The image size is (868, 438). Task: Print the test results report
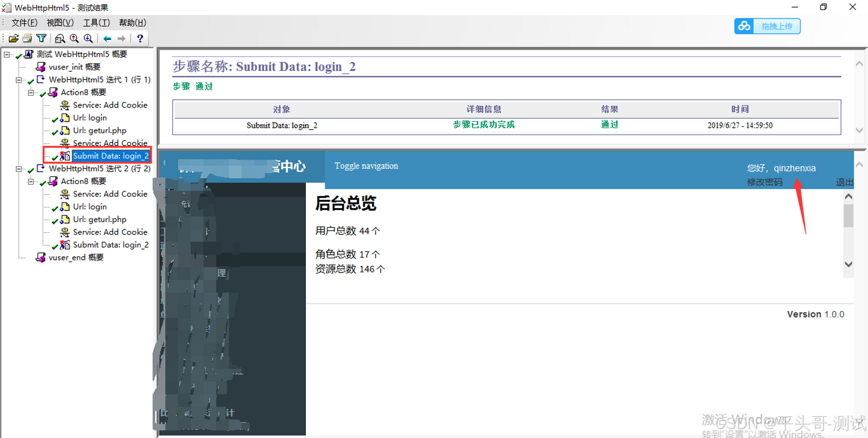point(27,39)
